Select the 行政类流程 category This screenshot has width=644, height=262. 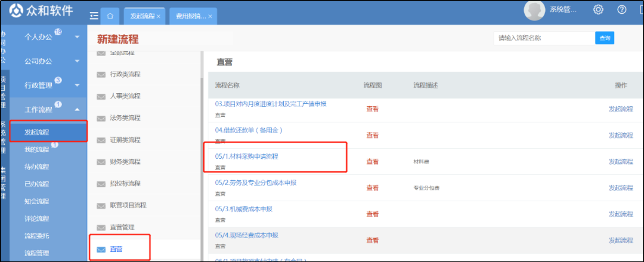tap(125, 75)
